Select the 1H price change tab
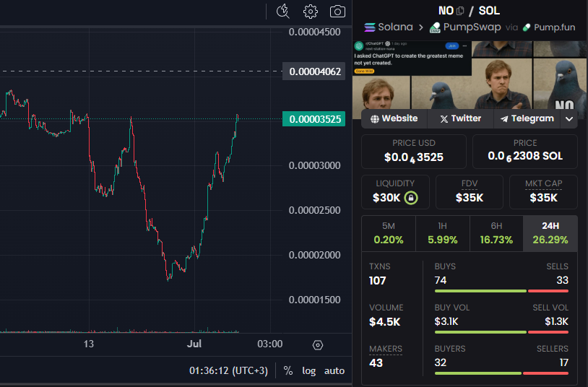The height and width of the screenshot is (387, 588). tap(443, 233)
